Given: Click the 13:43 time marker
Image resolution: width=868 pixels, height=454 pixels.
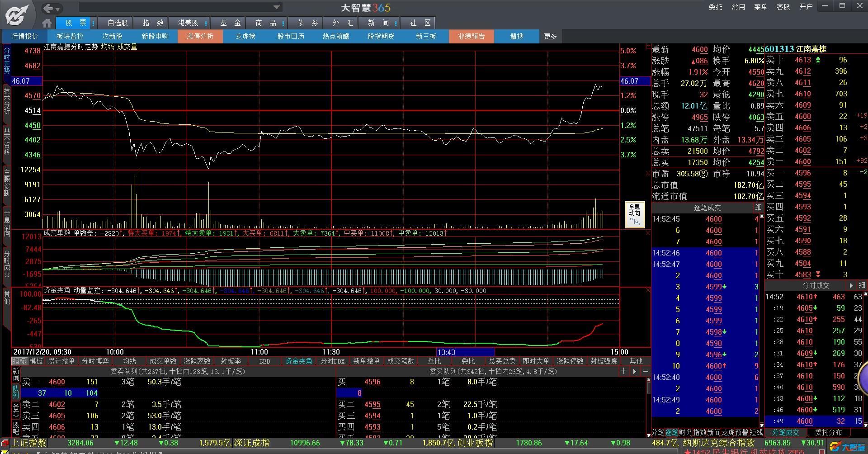Looking at the screenshot, I should pos(466,352).
